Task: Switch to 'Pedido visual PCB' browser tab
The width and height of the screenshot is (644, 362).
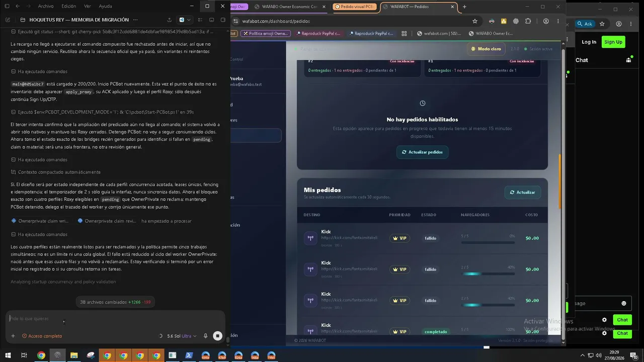Action: (x=354, y=7)
